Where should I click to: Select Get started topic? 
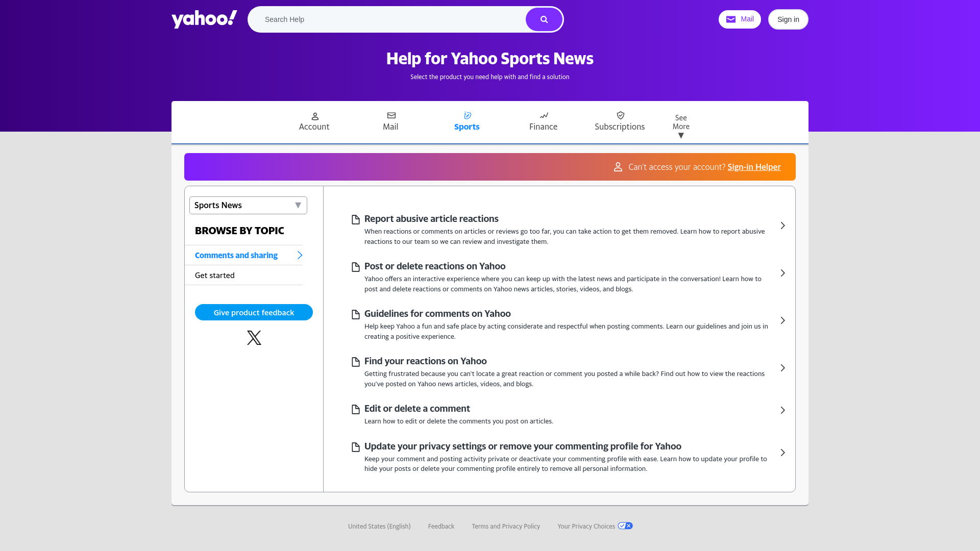[243, 275]
